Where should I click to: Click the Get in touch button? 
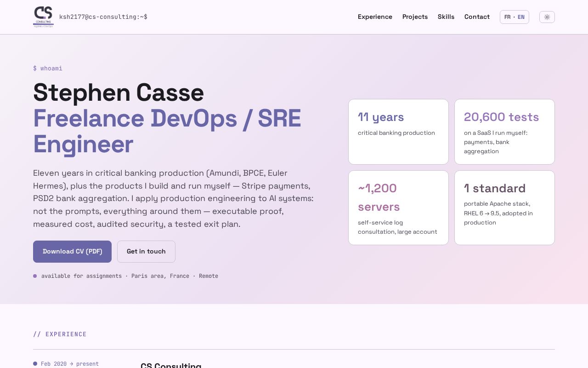146,252
